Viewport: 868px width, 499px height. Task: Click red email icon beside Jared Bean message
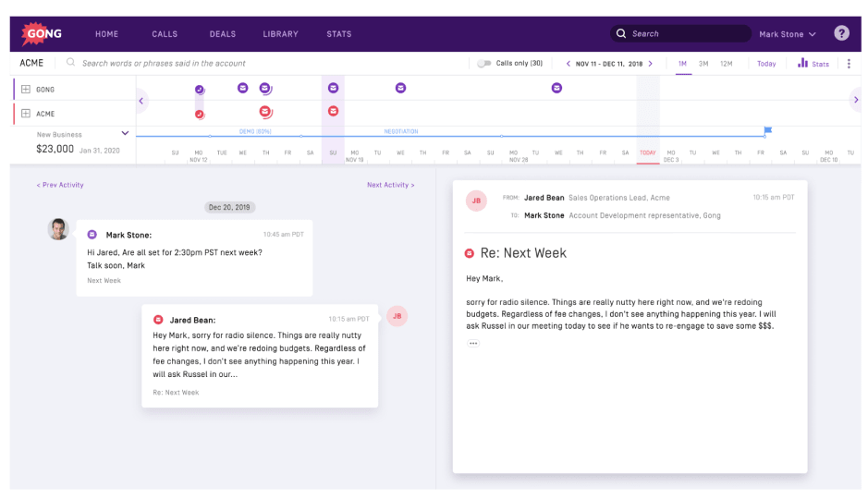[x=158, y=320]
